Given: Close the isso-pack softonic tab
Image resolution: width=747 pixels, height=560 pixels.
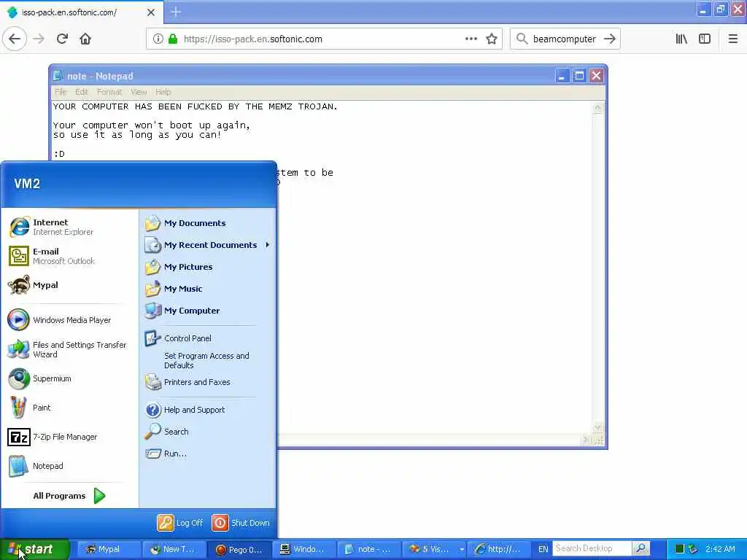Looking at the screenshot, I should coord(151,12).
